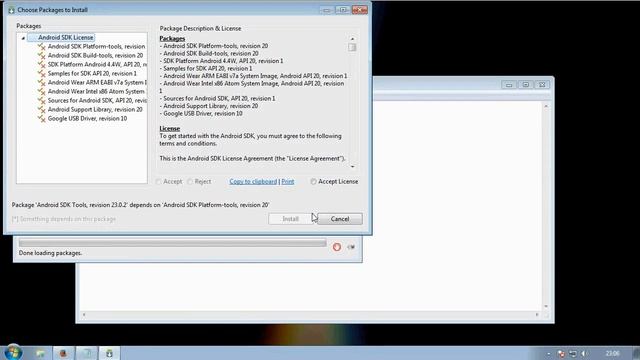Click the Cancel button
640x360 pixels.
click(x=340, y=219)
